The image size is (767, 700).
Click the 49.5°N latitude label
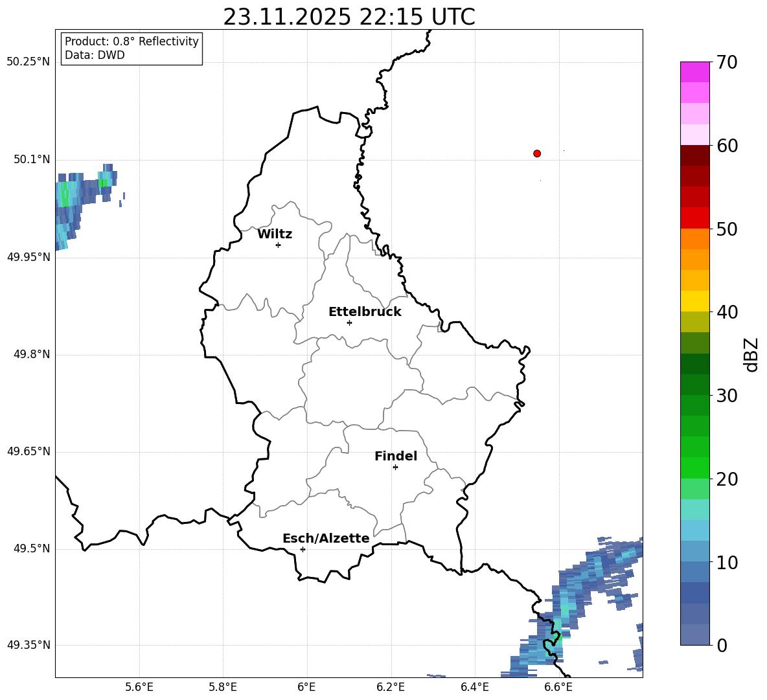tap(32, 548)
